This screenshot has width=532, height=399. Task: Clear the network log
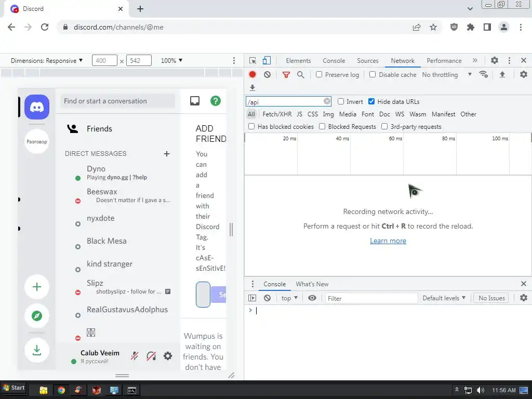tap(268, 75)
